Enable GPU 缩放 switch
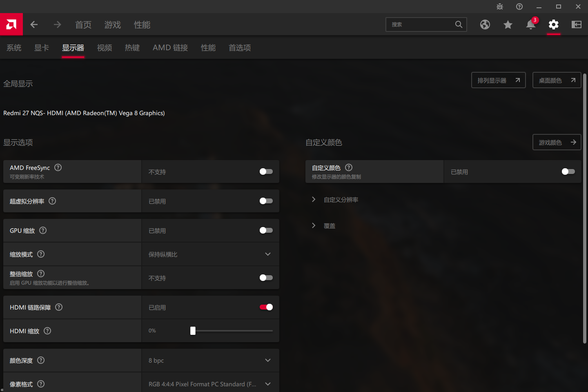Screen dimensions: 588x392 point(266,230)
